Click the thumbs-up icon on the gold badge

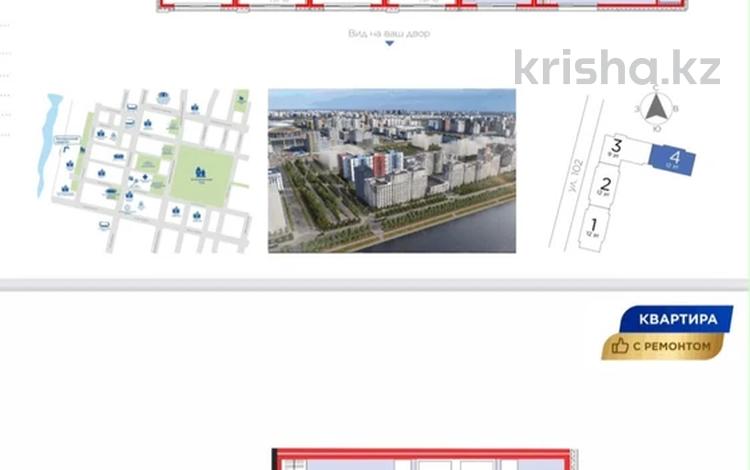pyautogui.click(x=620, y=345)
